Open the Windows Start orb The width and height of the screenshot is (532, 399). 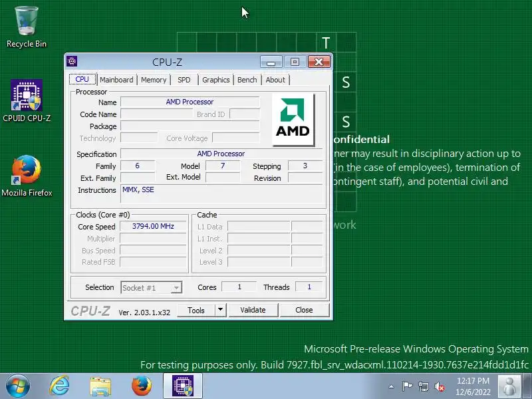[x=17, y=386]
